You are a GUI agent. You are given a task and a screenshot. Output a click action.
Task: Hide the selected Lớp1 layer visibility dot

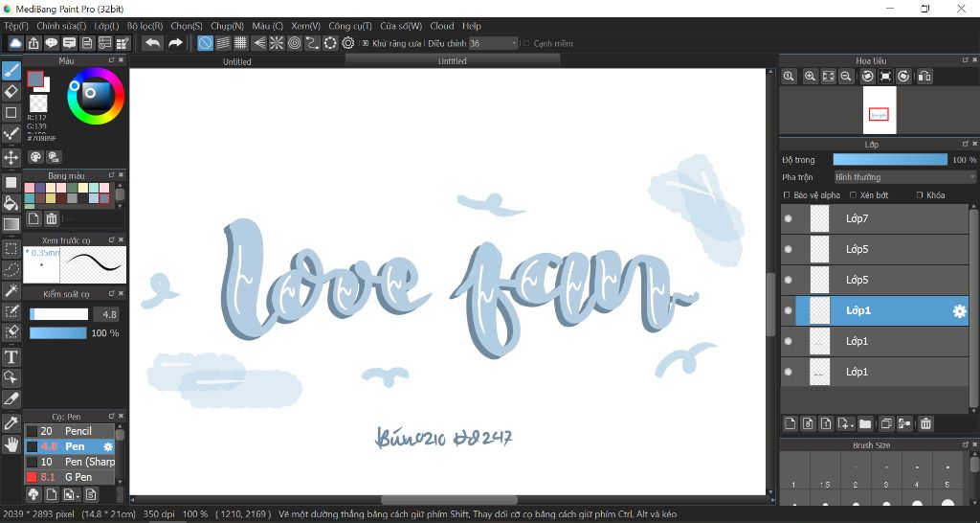pyautogui.click(x=789, y=310)
